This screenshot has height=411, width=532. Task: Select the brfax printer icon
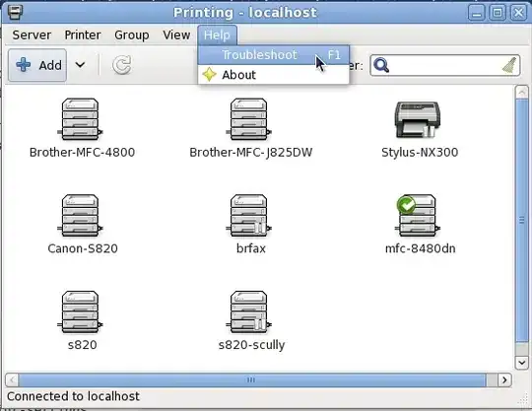[x=248, y=216]
